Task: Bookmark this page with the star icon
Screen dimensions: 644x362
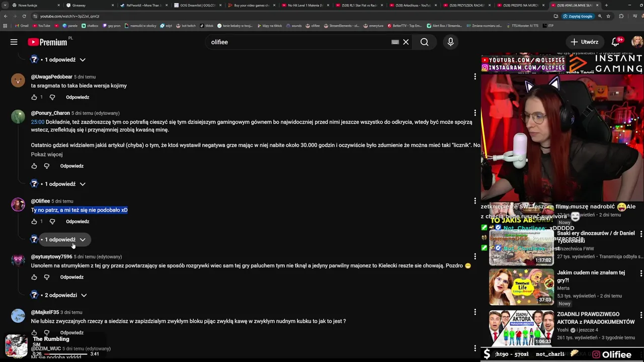Action: coord(608,16)
